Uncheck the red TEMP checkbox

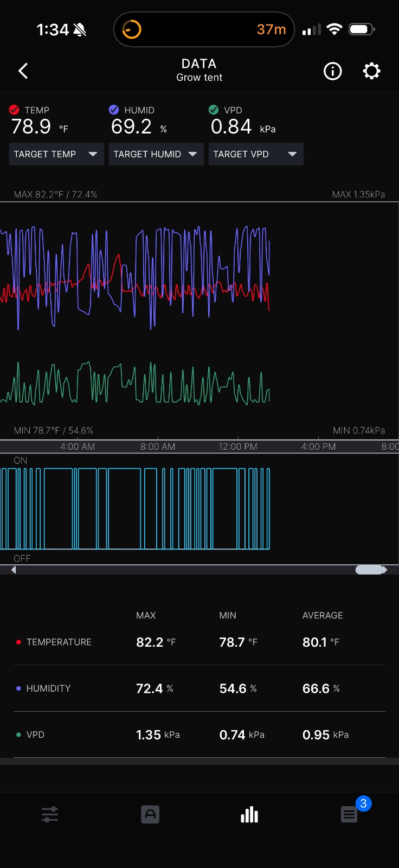(15, 110)
